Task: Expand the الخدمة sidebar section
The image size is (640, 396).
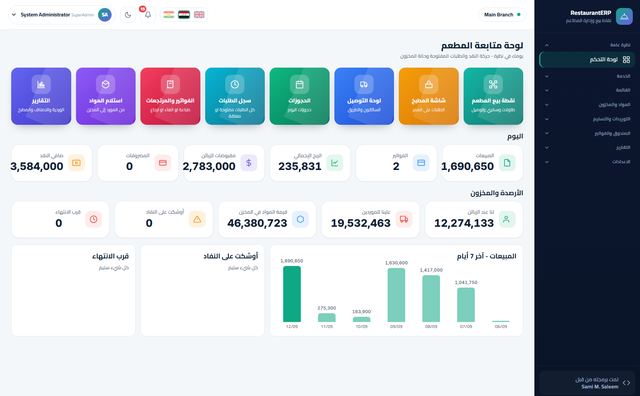Action: pyautogui.click(x=587, y=76)
